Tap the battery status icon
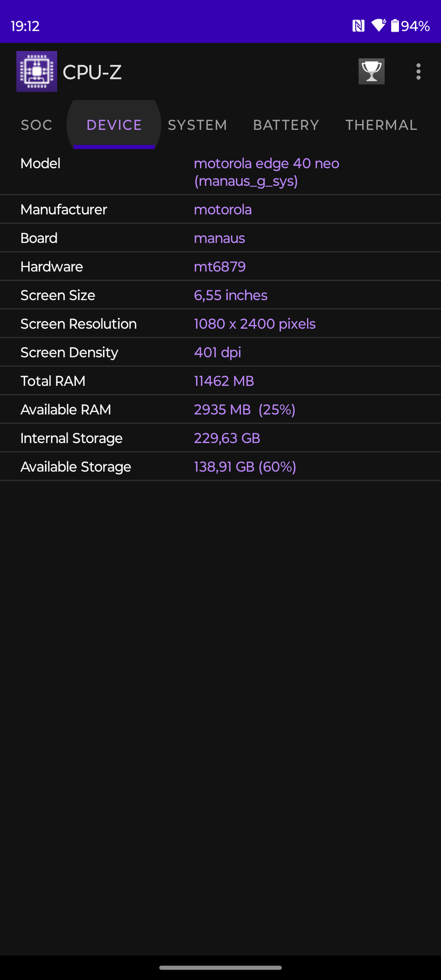 (x=395, y=25)
